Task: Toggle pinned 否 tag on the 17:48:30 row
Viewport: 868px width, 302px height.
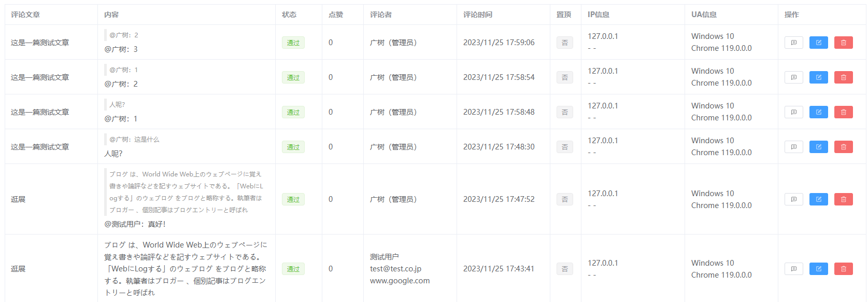Action: [x=564, y=147]
